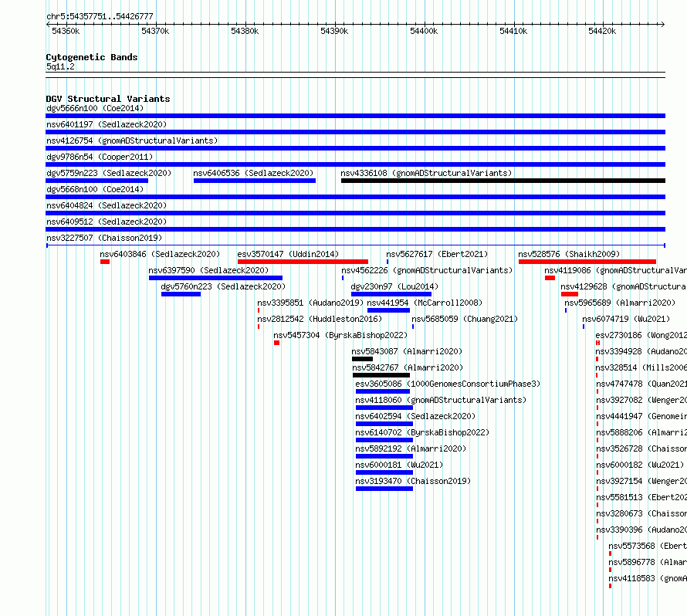This screenshot has width=687, height=616.
Task: Open the nsv5581513 variant label
Action: (641, 497)
